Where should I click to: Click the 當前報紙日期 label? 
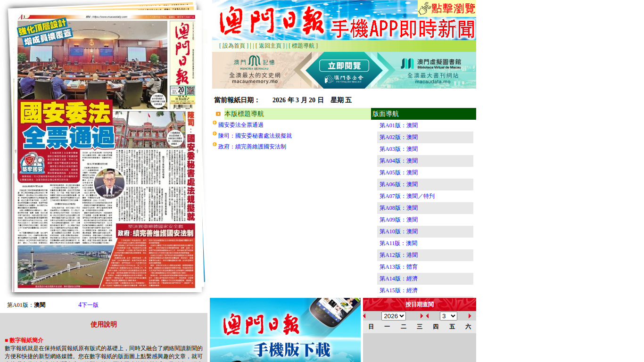click(x=237, y=100)
